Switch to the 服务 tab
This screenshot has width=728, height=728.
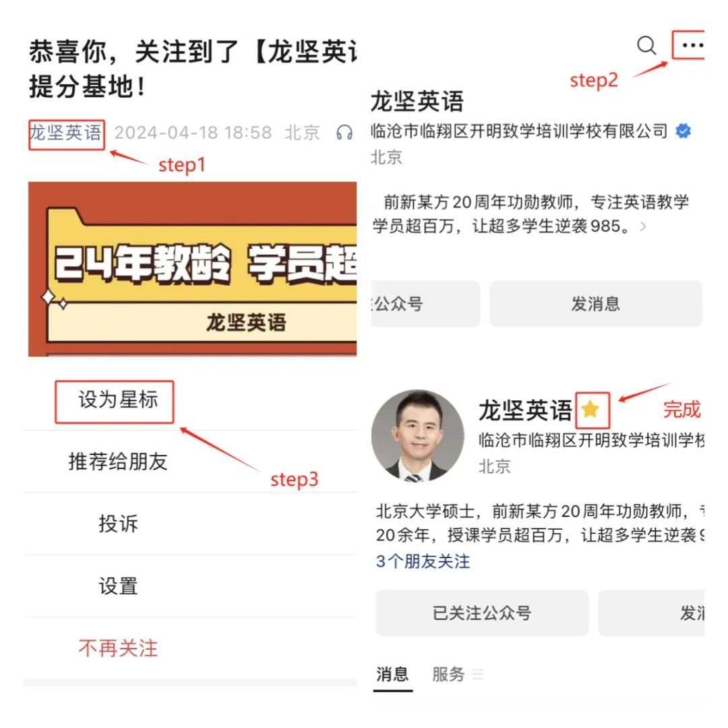448,674
